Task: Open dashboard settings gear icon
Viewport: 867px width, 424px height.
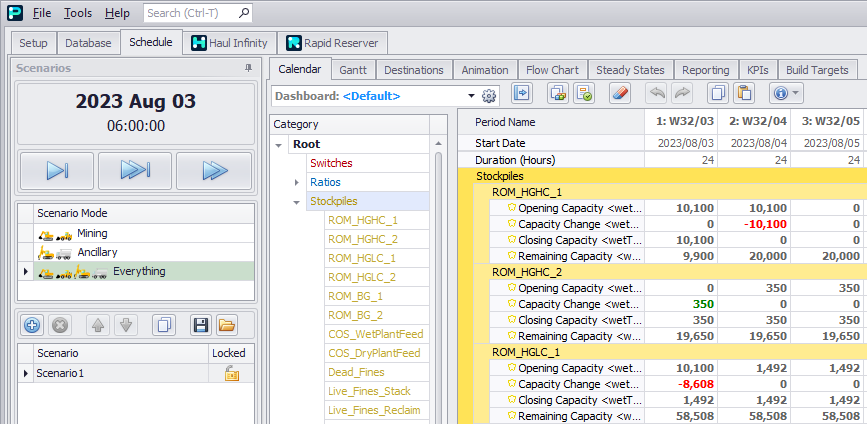Action: click(489, 96)
